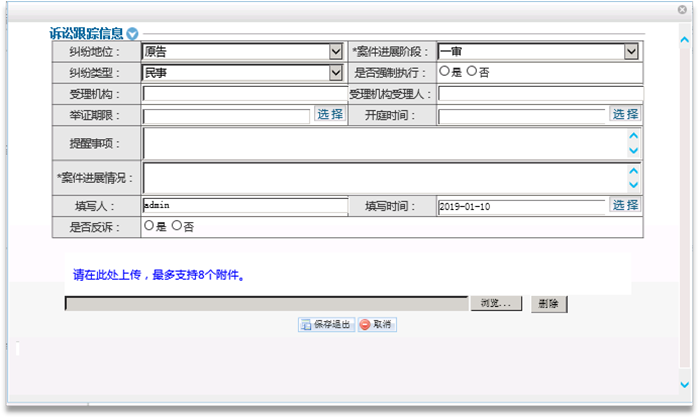The height and width of the screenshot is (418, 700).
Task: Click 浏览 to browse for attachment
Action: 496,303
